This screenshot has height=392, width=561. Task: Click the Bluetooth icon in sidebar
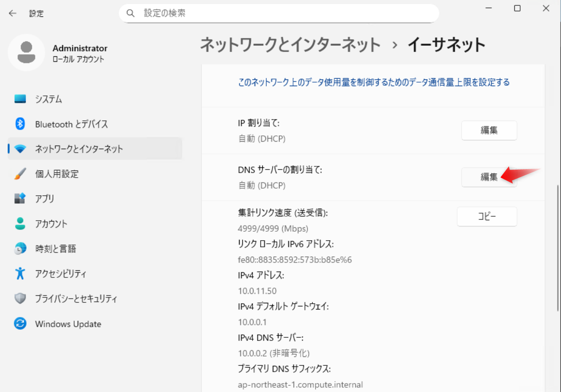click(20, 124)
